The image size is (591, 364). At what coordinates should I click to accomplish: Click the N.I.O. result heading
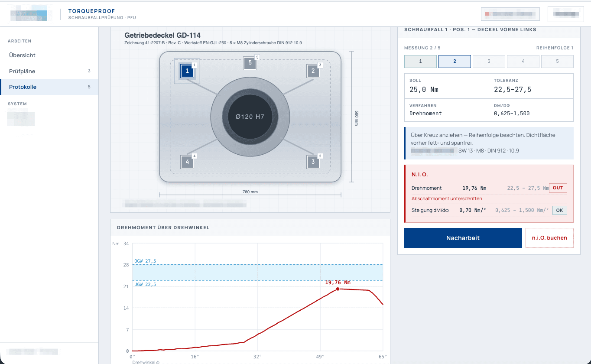point(420,175)
